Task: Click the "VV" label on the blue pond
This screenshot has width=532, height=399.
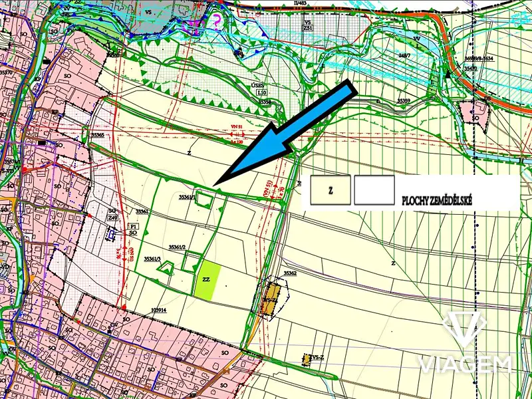Action: 417,39
